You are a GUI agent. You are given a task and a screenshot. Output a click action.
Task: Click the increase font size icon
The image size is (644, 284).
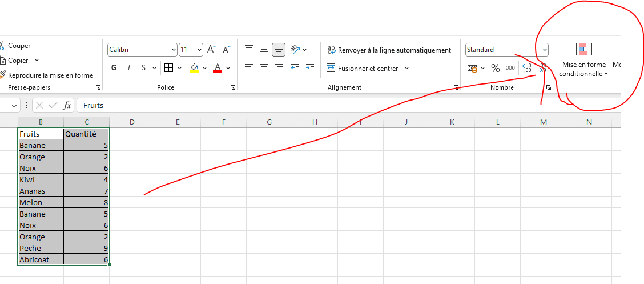211,50
